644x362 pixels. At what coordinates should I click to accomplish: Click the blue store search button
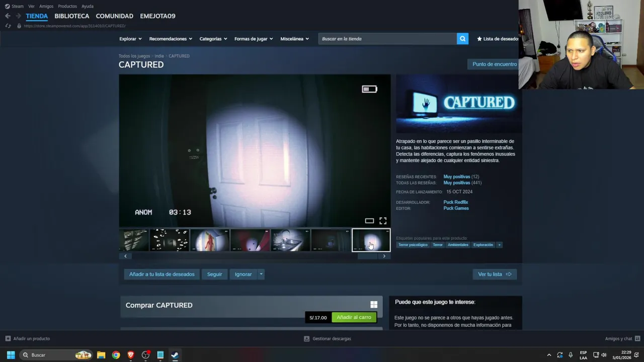462,39
